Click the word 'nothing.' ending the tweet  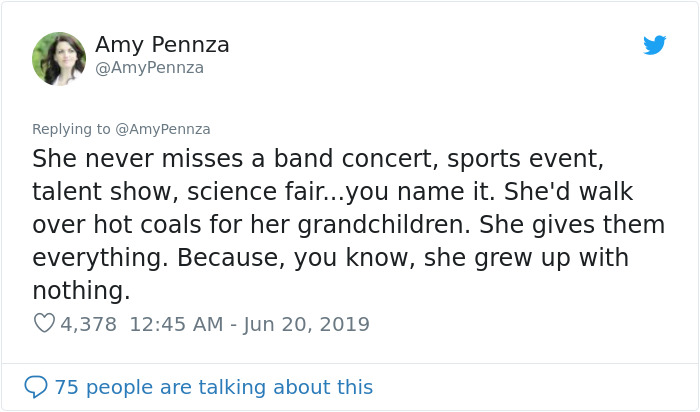point(81,291)
